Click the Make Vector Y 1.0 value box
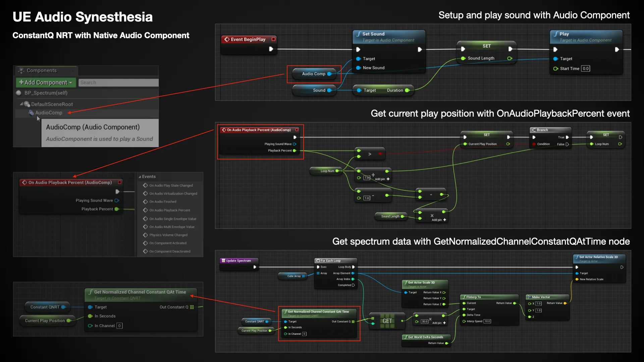 coord(539,310)
